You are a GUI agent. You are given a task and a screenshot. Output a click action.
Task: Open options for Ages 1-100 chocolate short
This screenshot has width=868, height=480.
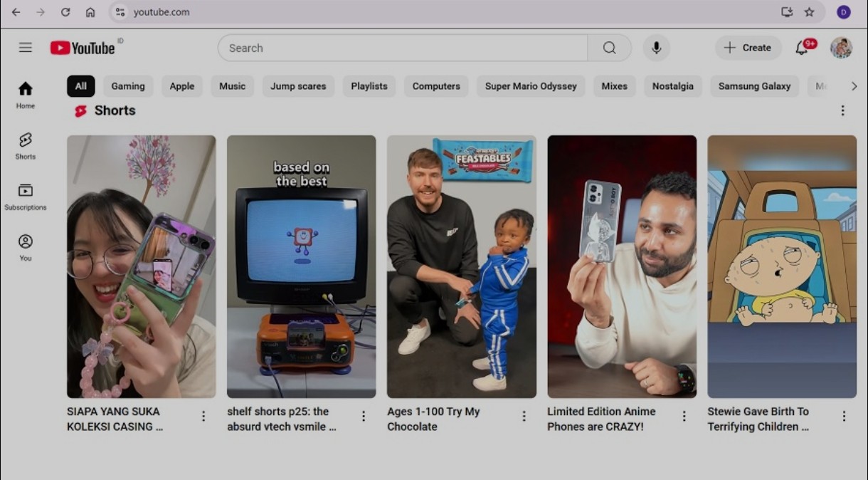524,416
